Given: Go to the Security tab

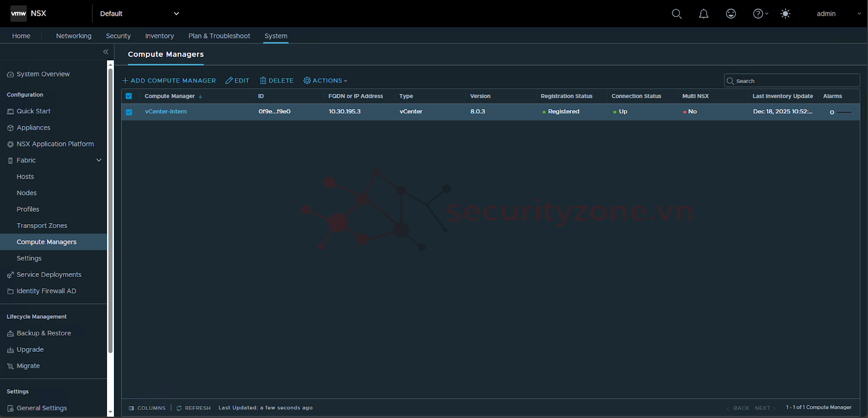Looking at the screenshot, I should tap(118, 36).
